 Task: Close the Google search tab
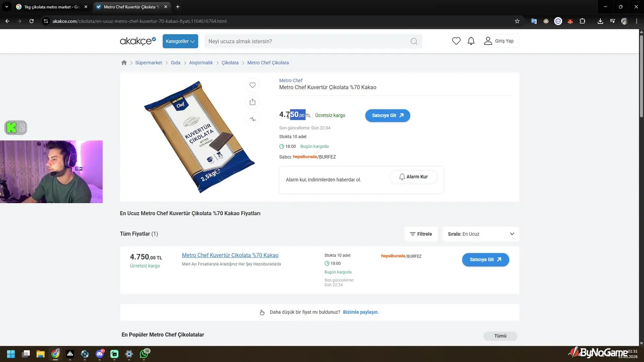pyautogui.click(x=86, y=7)
